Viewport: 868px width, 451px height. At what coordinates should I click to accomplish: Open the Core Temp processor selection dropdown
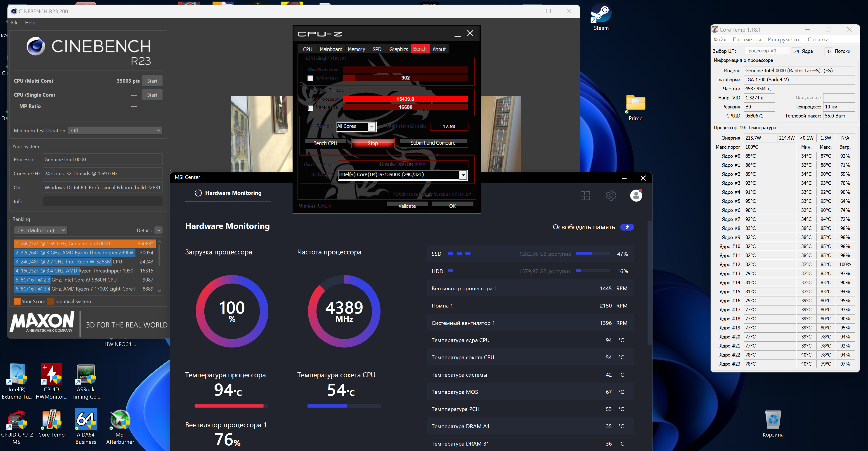pos(766,51)
